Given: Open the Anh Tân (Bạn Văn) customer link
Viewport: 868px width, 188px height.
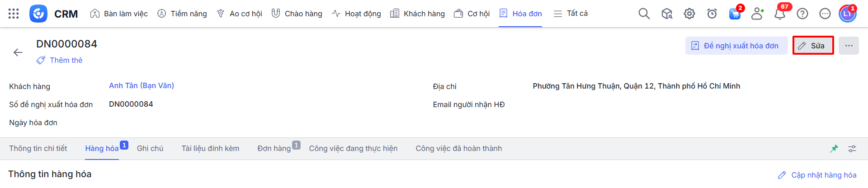Looking at the screenshot, I should (142, 85).
